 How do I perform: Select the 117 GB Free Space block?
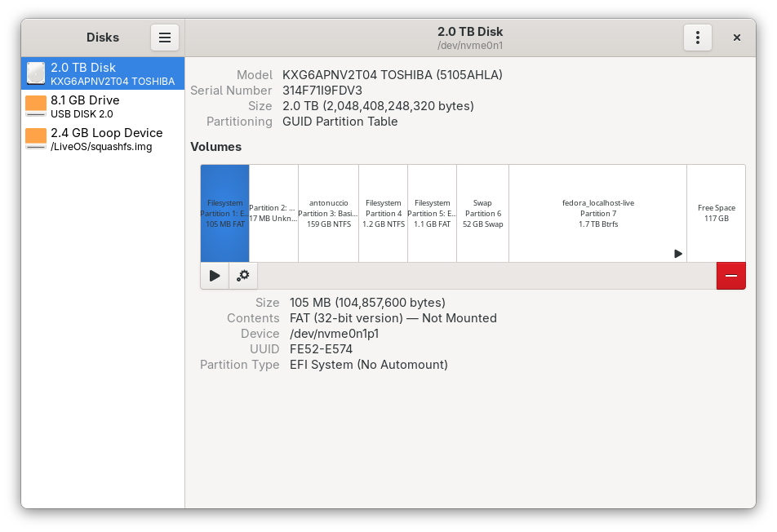click(716, 213)
